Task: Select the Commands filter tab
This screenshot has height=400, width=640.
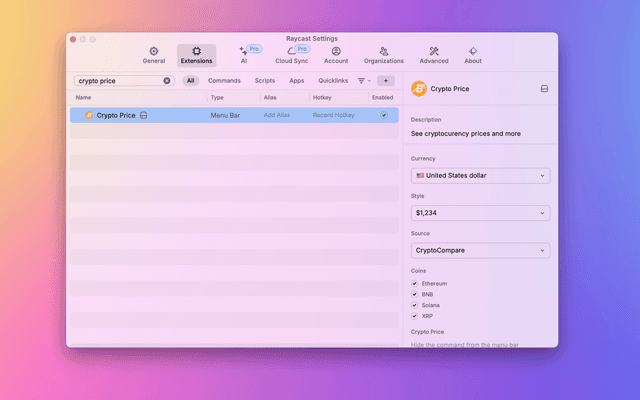Action: [224, 80]
